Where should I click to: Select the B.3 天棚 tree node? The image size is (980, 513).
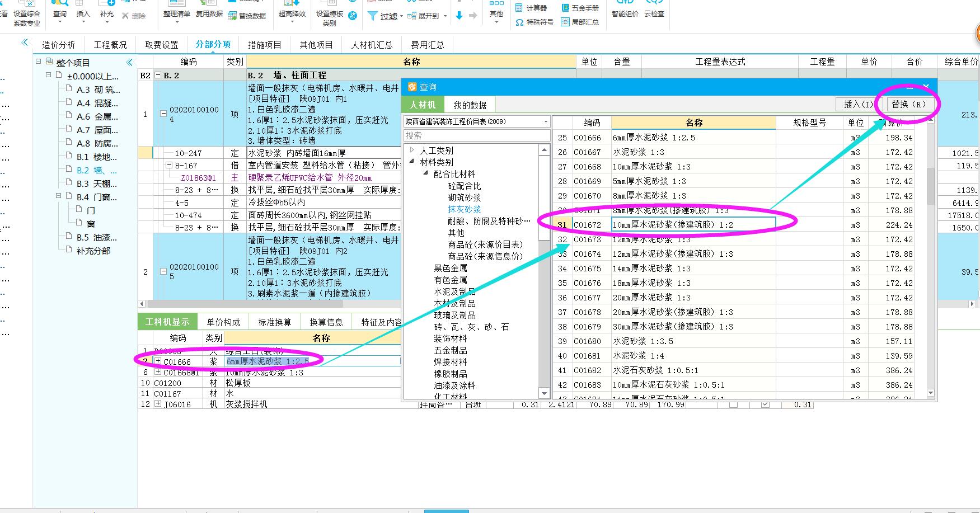point(97,183)
